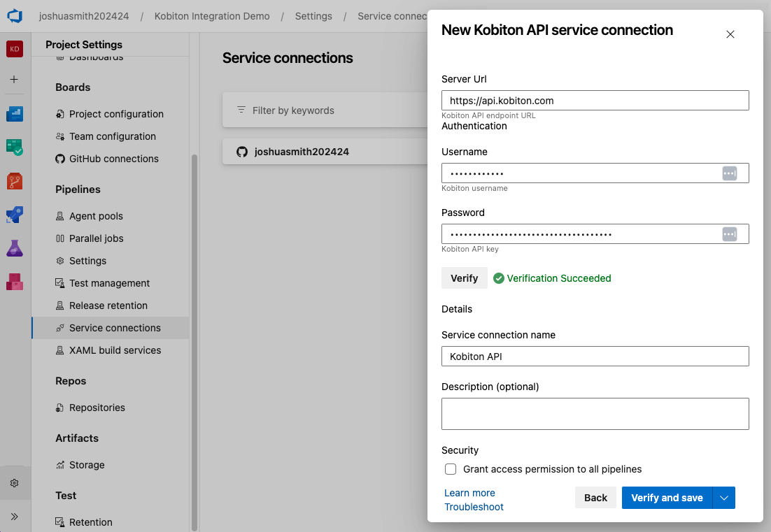The height and width of the screenshot is (532, 771).
Task: Click the Verification Succeeded status text
Action: click(559, 278)
